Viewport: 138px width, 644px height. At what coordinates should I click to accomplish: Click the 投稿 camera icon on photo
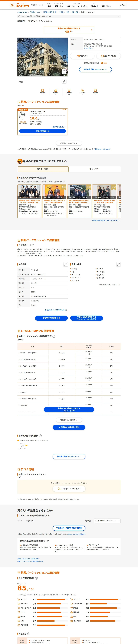pos(64,72)
